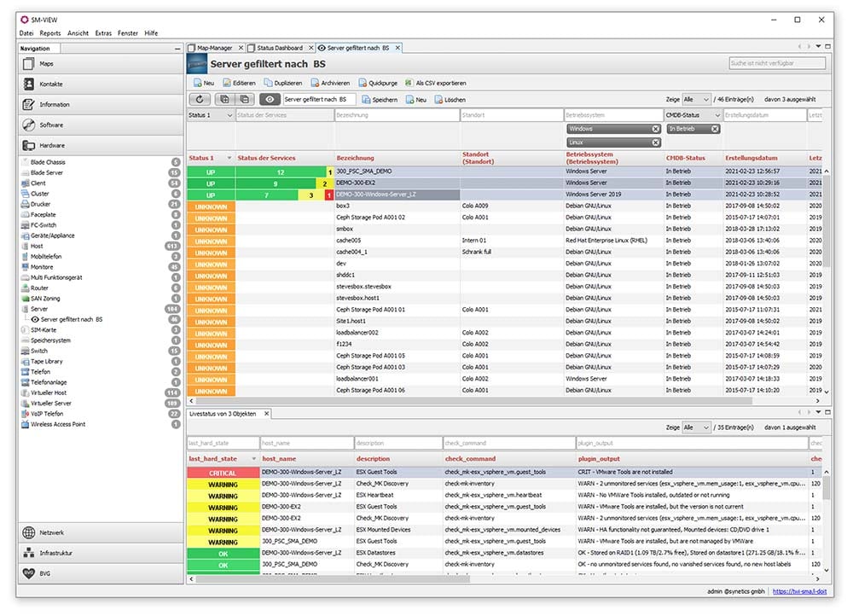
Task: Select Wireless Access Point in hardware tree
Action: coord(58,424)
